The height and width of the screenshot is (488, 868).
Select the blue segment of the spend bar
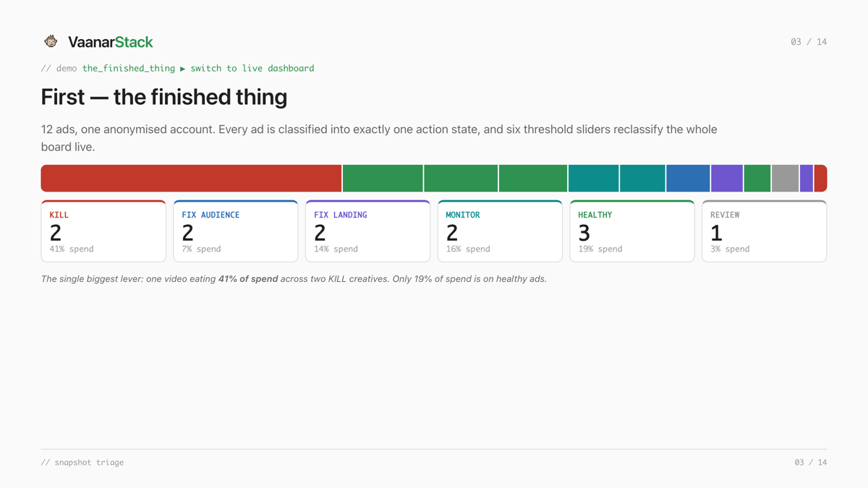click(688, 179)
